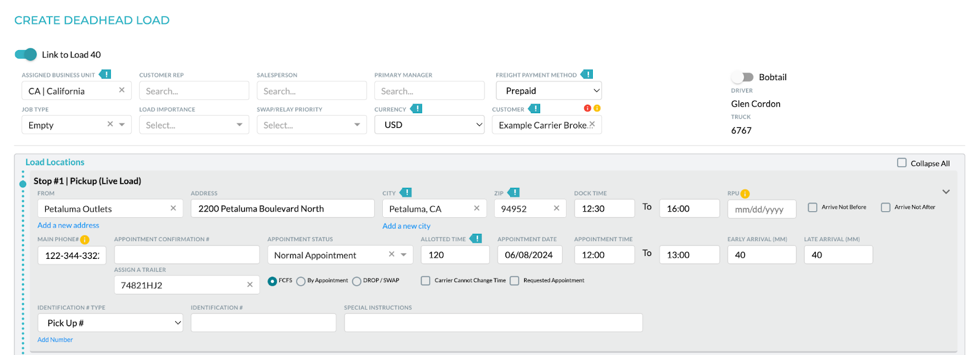The image size is (980, 355).
Task: Click truck number 6767
Action: click(741, 130)
